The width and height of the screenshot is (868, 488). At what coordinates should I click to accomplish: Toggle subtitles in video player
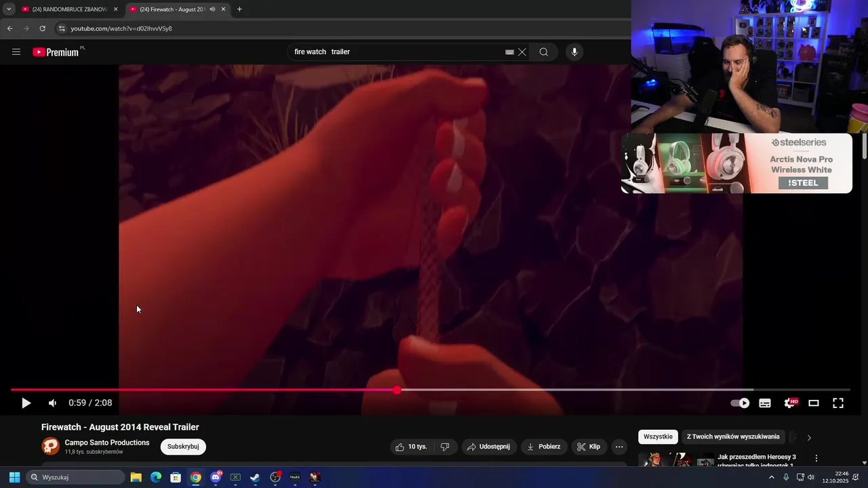point(765,403)
